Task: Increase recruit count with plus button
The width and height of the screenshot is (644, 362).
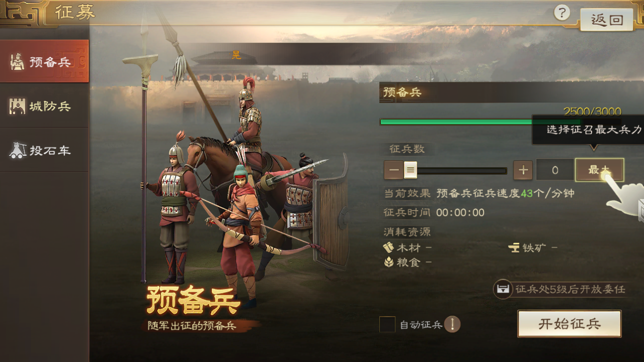Action: coord(522,170)
